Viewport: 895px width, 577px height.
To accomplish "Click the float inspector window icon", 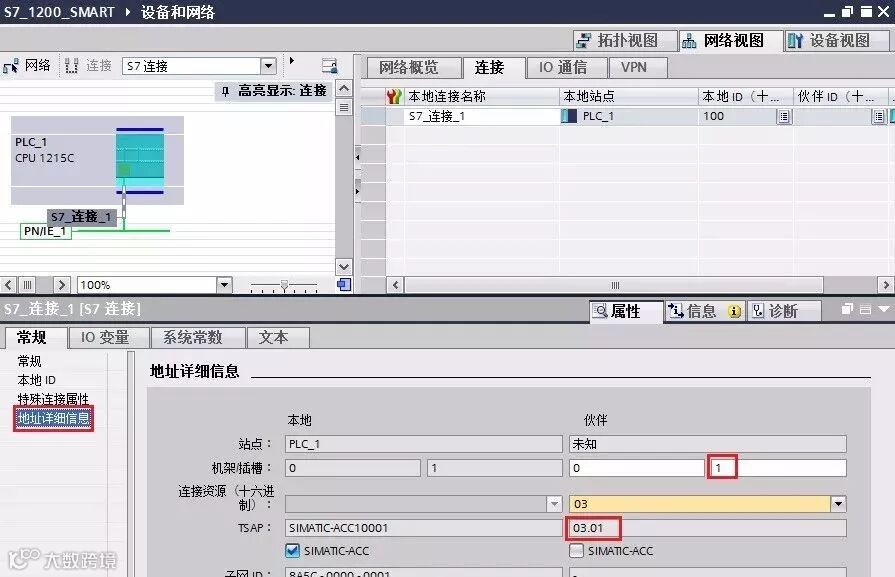I will tap(847, 309).
